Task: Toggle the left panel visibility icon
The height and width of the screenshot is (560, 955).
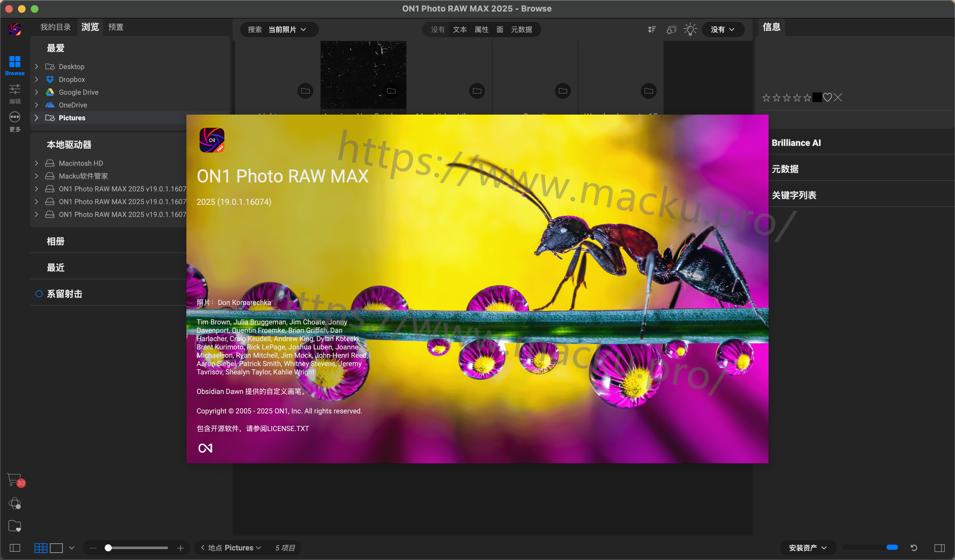Action: click(x=15, y=548)
